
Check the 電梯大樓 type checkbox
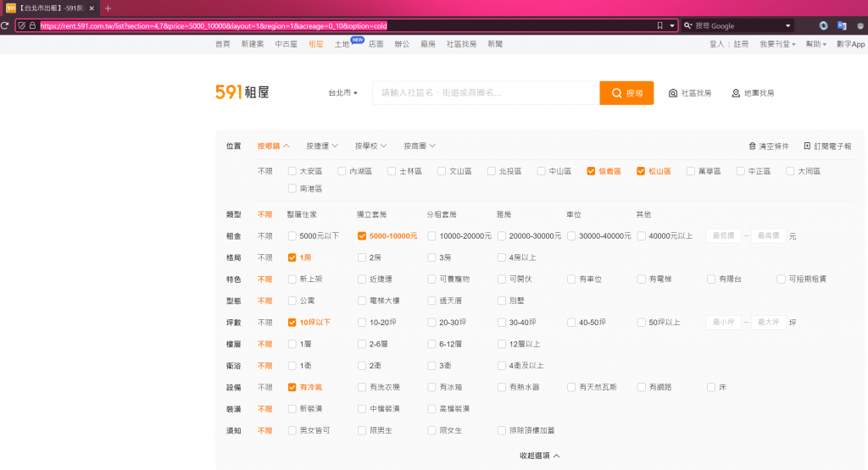(x=362, y=301)
